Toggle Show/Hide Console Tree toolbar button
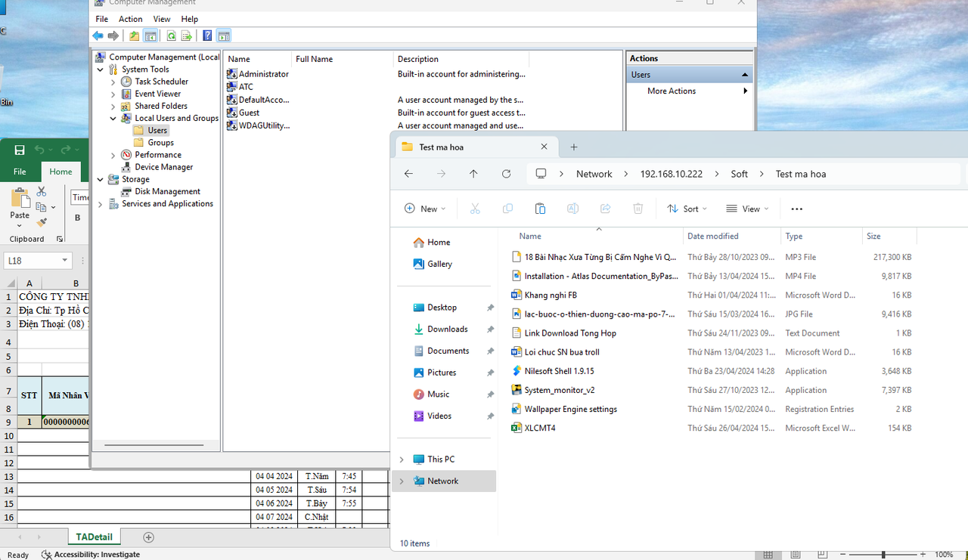Image resolution: width=968 pixels, height=560 pixels. point(150,36)
